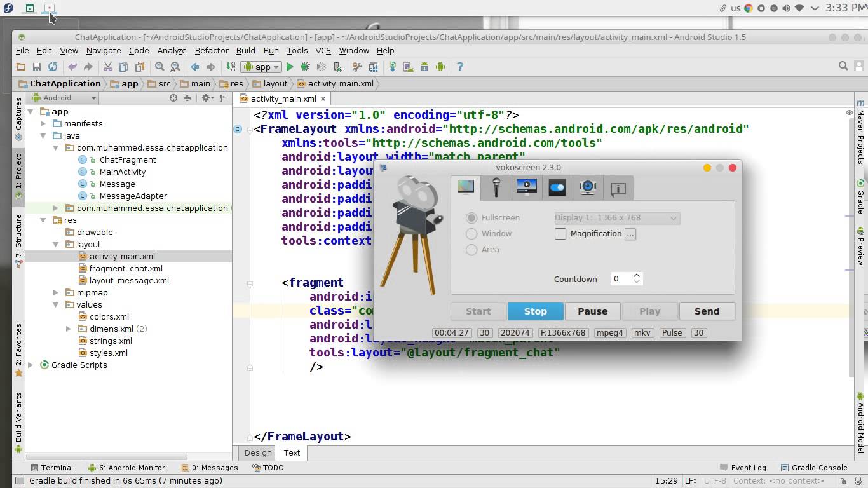Collapse the values folder in project tree

click(56, 304)
